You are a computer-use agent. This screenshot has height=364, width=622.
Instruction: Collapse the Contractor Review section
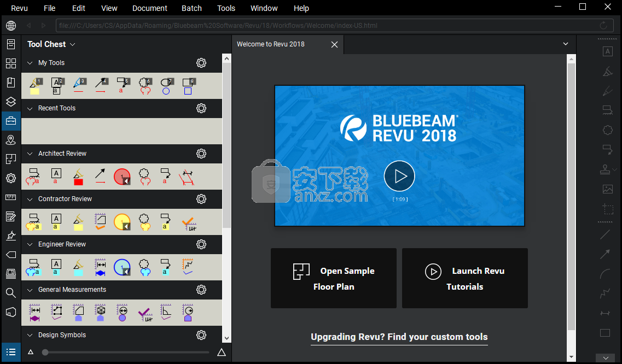click(x=30, y=199)
